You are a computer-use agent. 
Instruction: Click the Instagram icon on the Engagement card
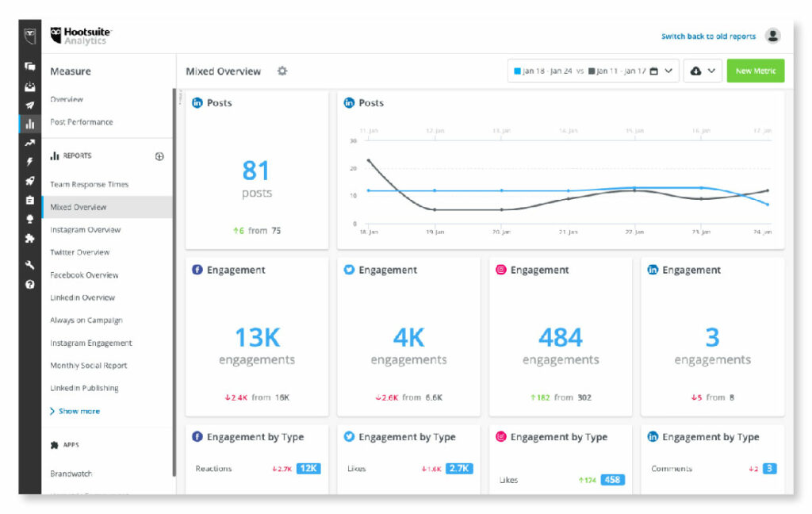point(501,270)
